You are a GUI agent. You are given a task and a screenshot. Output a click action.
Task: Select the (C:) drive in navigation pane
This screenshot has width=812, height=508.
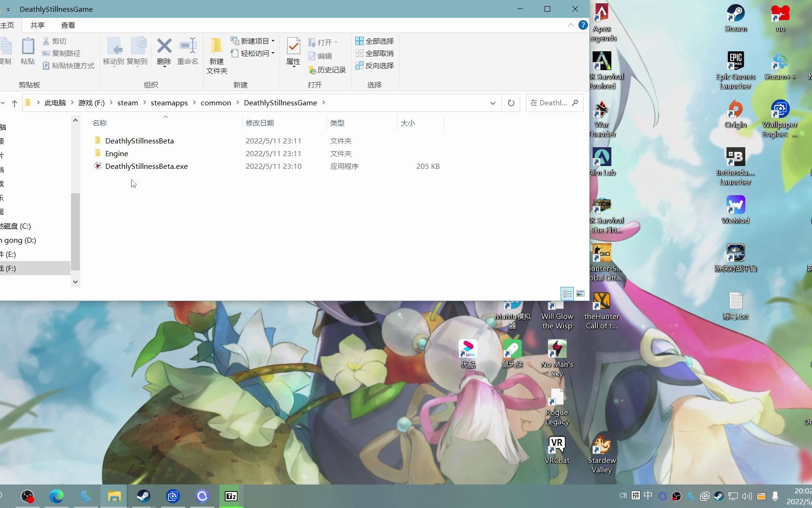pyautogui.click(x=16, y=226)
